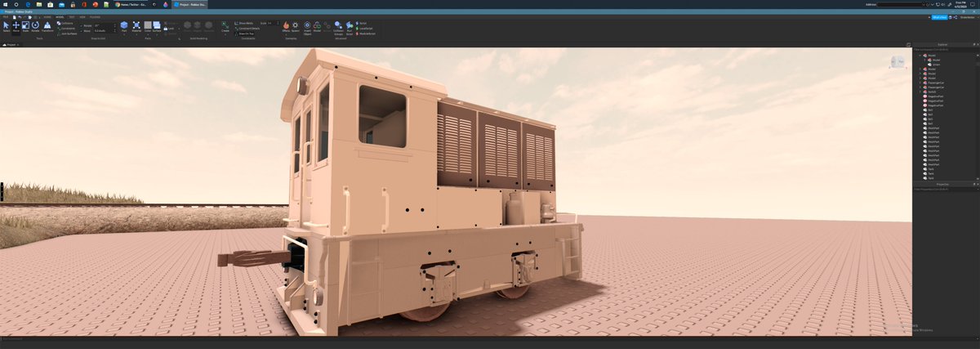980x349 pixels.
Task: Activate the Scale tool
Action: [25, 27]
